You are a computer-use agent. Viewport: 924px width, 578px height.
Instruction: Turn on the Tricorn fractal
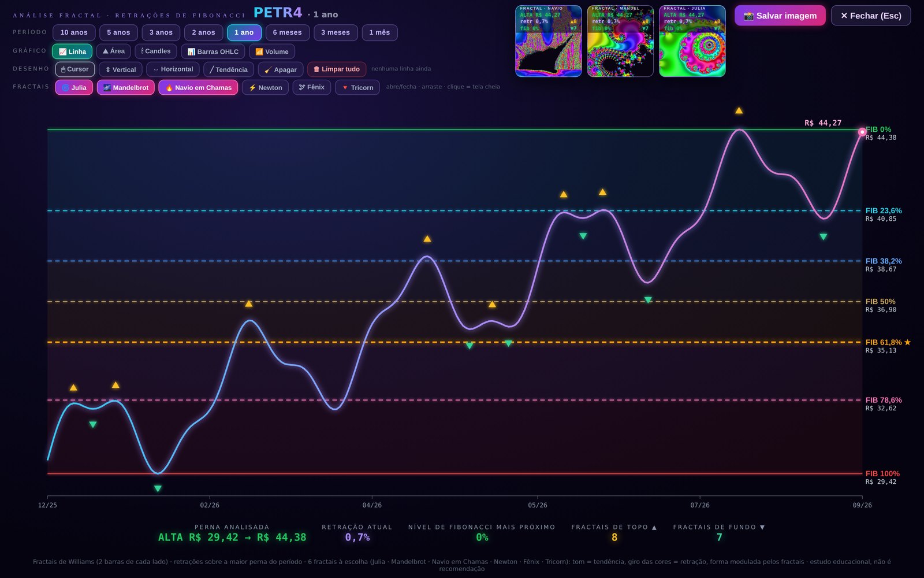[357, 88]
